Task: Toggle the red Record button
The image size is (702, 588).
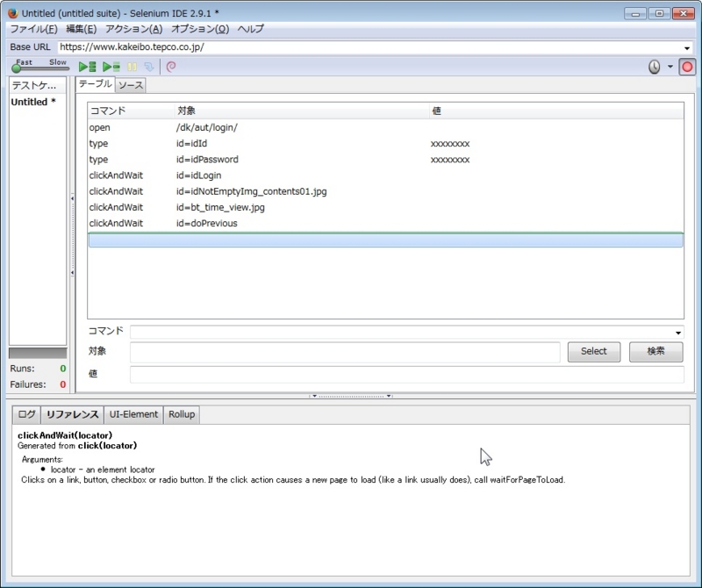Action: [687, 67]
